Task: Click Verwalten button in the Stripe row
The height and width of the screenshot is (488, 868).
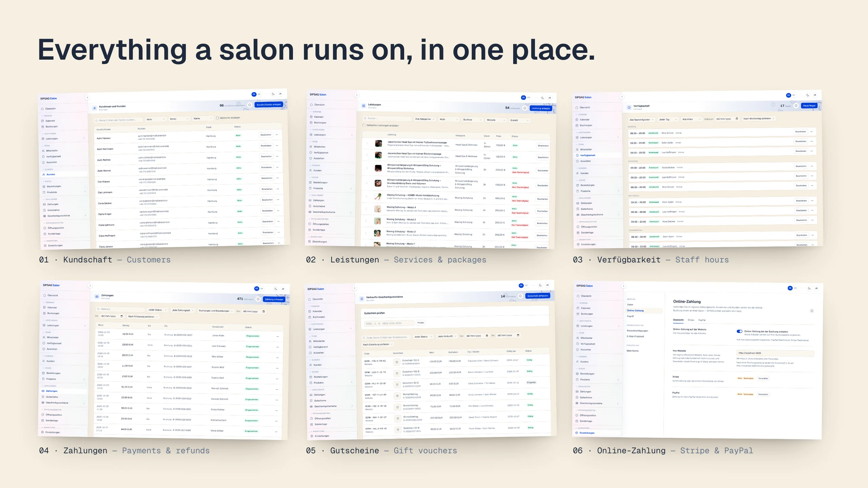Action: pyautogui.click(x=763, y=378)
